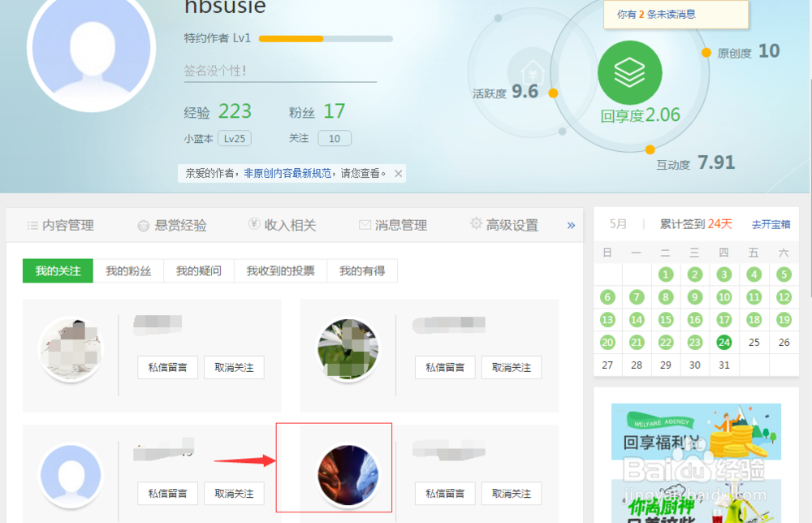The image size is (812, 523).
Task: Open 内容管理 using its list icon
Action: click(x=31, y=225)
